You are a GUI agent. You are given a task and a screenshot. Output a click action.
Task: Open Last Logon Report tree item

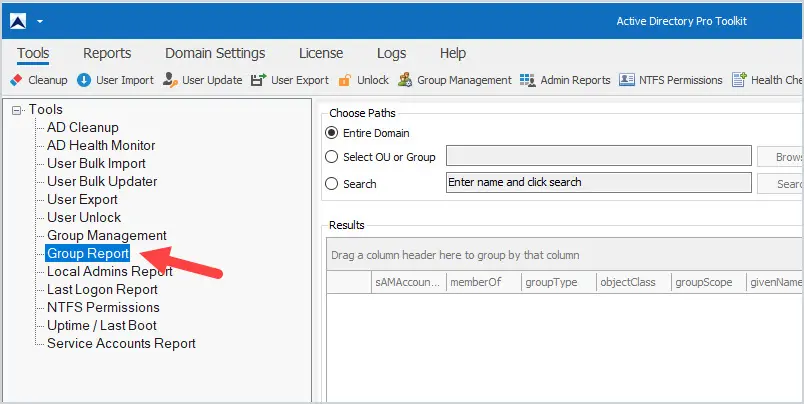click(102, 289)
